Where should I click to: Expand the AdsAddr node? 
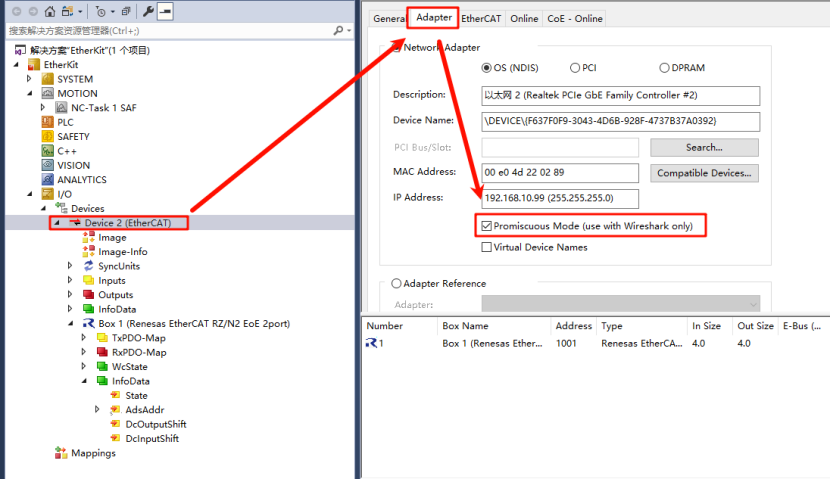97,410
